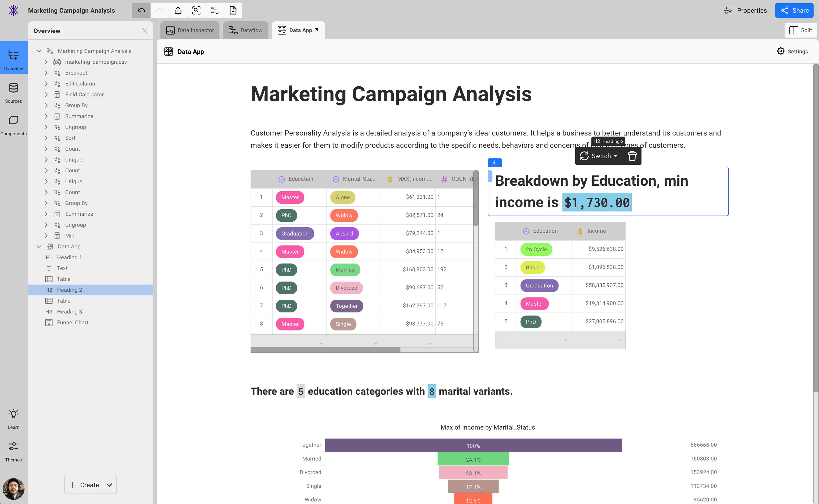
Task: Open the Data App Settings gear
Action: (x=792, y=51)
